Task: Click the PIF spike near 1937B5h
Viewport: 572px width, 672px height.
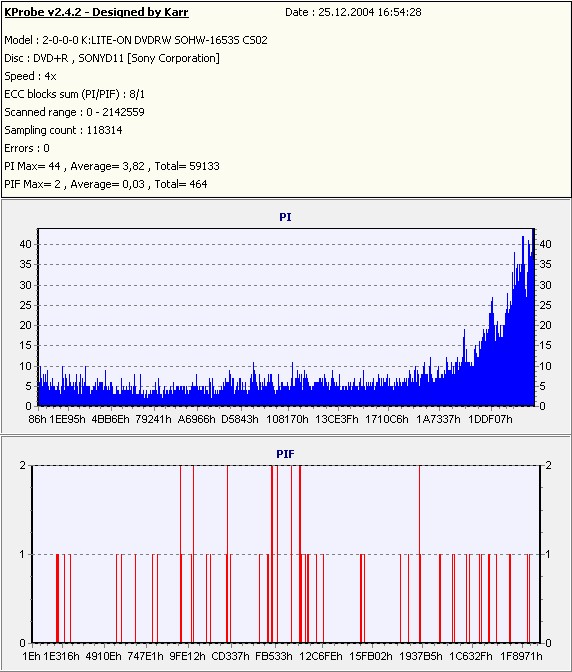Action: [x=419, y=554]
